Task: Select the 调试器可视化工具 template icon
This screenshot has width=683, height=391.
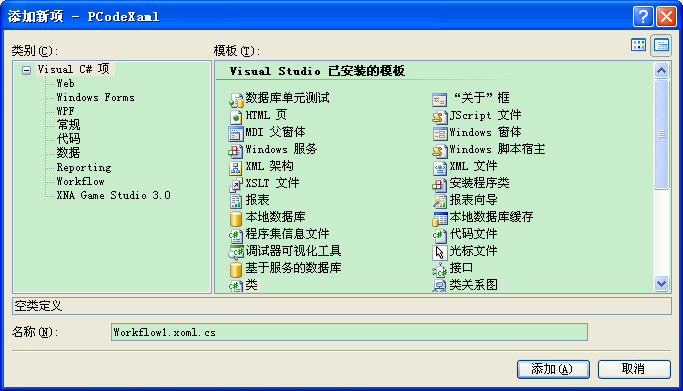Action: pos(236,253)
